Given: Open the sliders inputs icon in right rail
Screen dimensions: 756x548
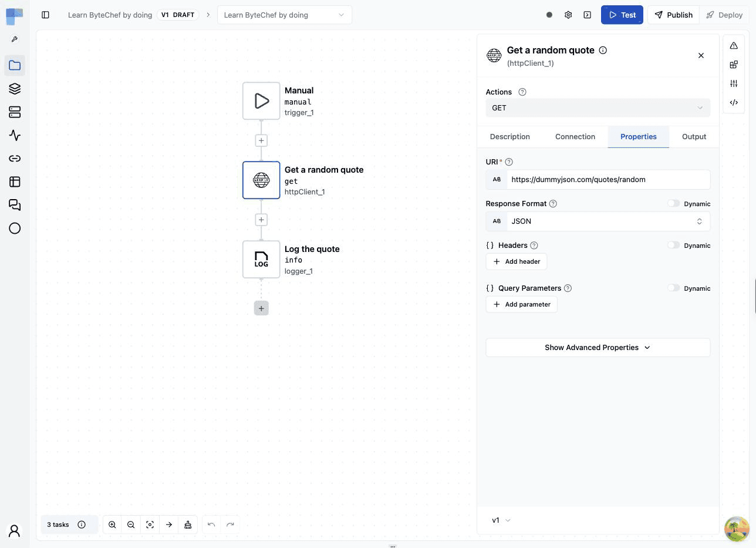Looking at the screenshot, I should (x=734, y=83).
